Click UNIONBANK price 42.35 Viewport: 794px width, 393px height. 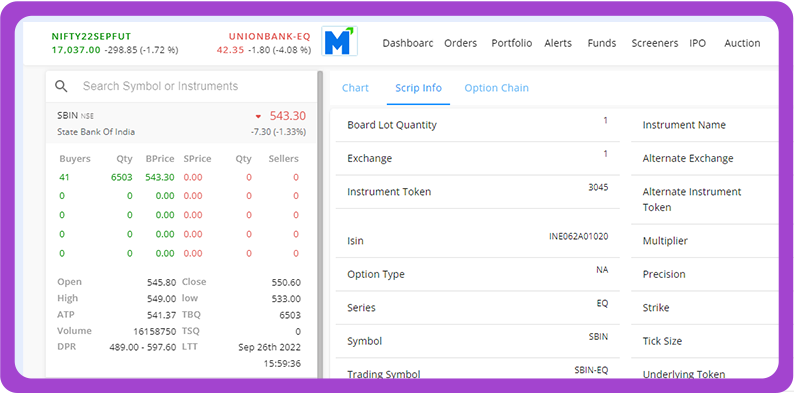(x=230, y=50)
